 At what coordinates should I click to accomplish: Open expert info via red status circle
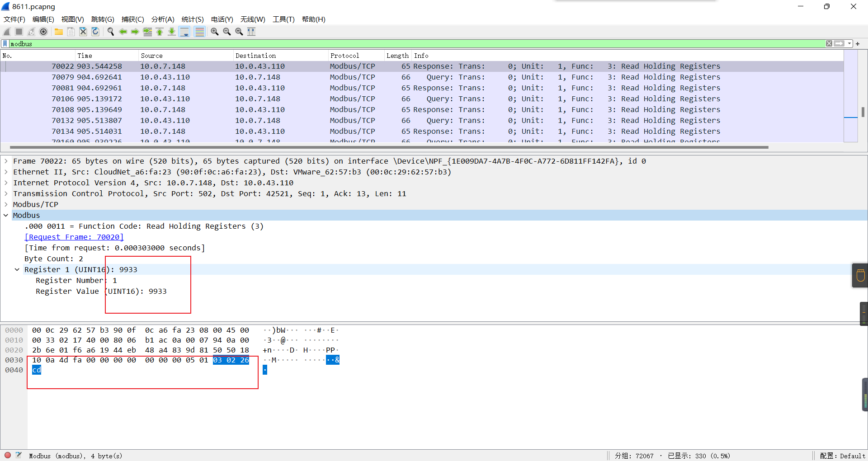(8, 455)
